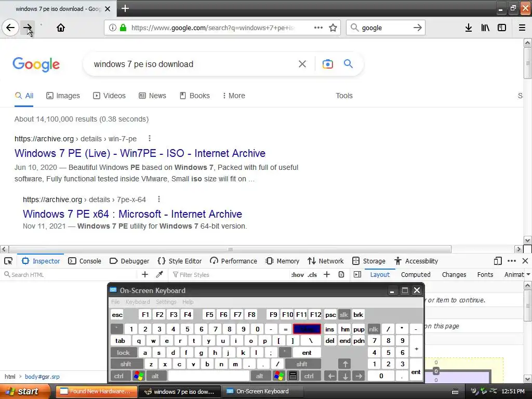Click the On-Screen Keyboard taskbar button
Viewport: 532px width, 399px height.
pos(262,391)
